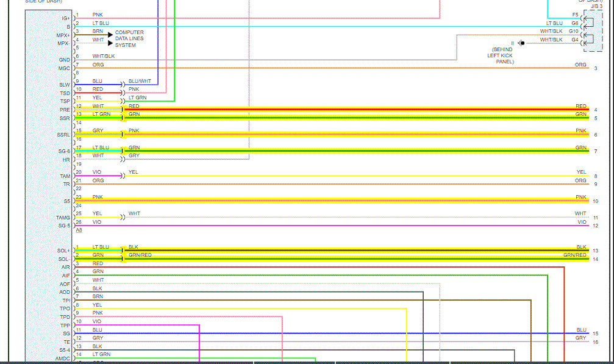Click reference number 11 at WHT wire end
Viewport: 614px width, 364px height.
point(596,218)
